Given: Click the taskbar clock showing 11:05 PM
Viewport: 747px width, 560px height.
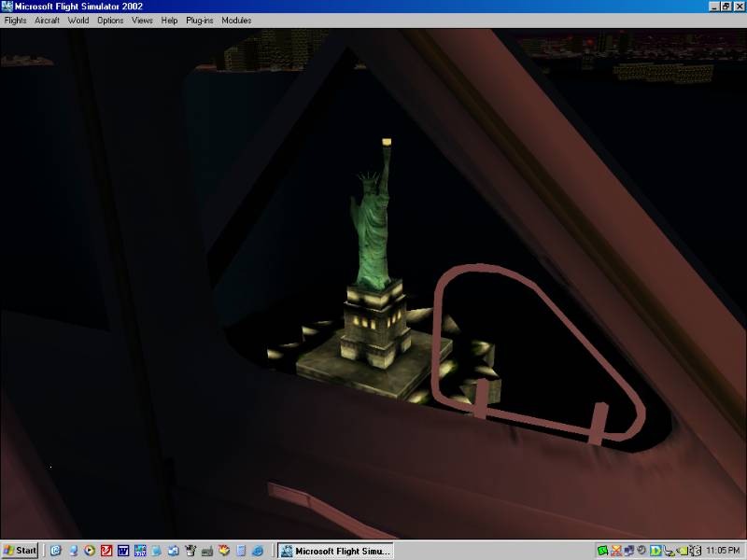Looking at the screenshot, I should [723, 551].
